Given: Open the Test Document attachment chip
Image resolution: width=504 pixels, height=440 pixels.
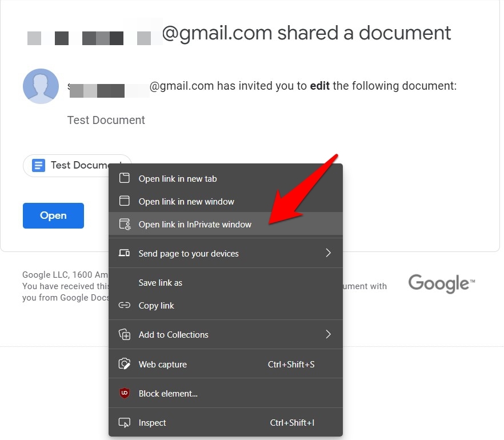Looking at the screenshot, I should 77,166.
